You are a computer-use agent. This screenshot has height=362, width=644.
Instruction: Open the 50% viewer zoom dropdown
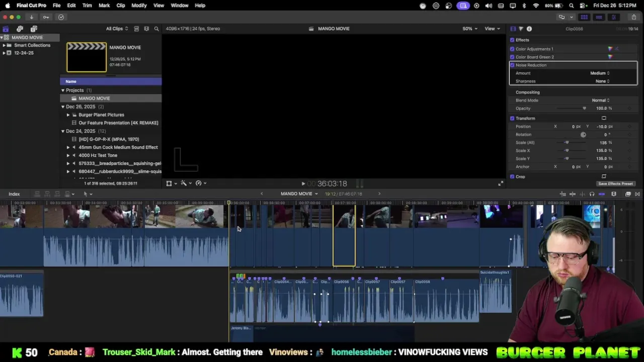tap(470, 29)
